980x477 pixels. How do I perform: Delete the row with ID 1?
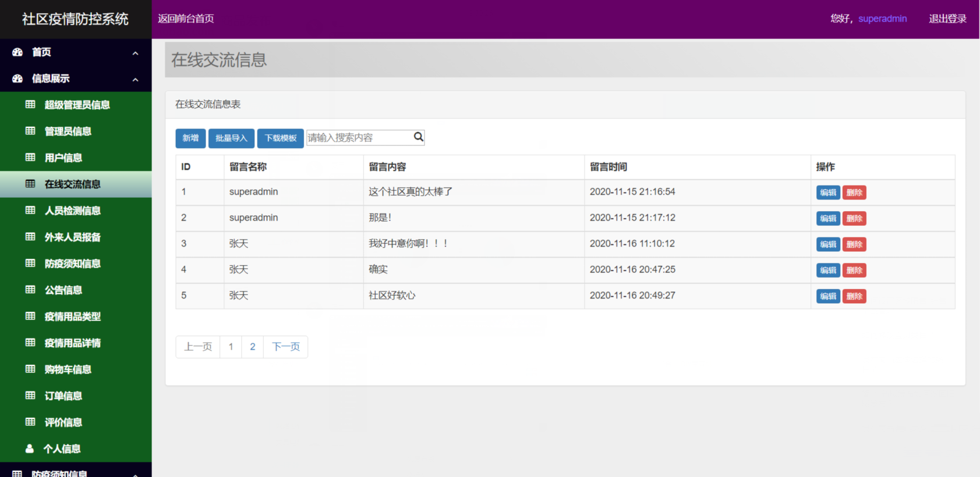click(x=854, y=193)
